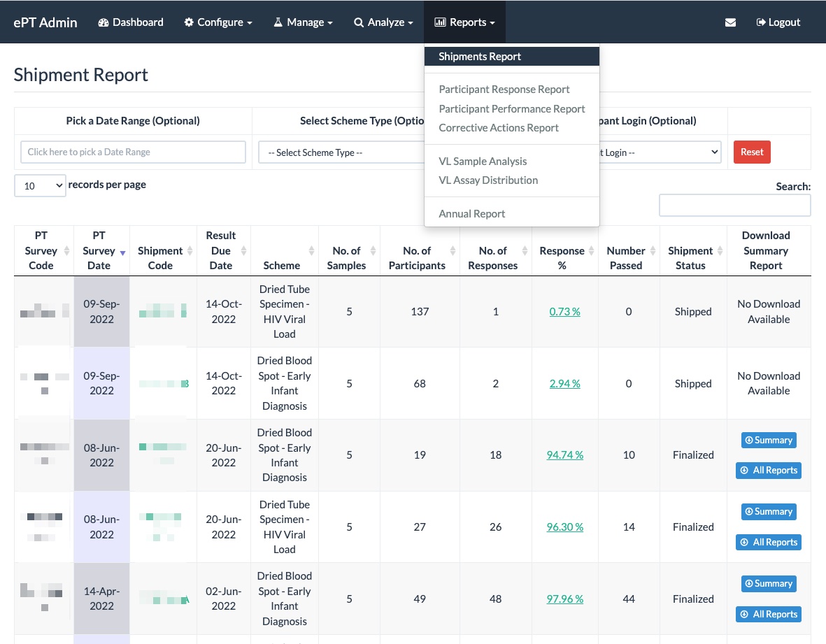The width and height of the screenshot is (826, 644).
Task: Choose VL Assay Distribution from Reports menu
Action: (488, 180)
